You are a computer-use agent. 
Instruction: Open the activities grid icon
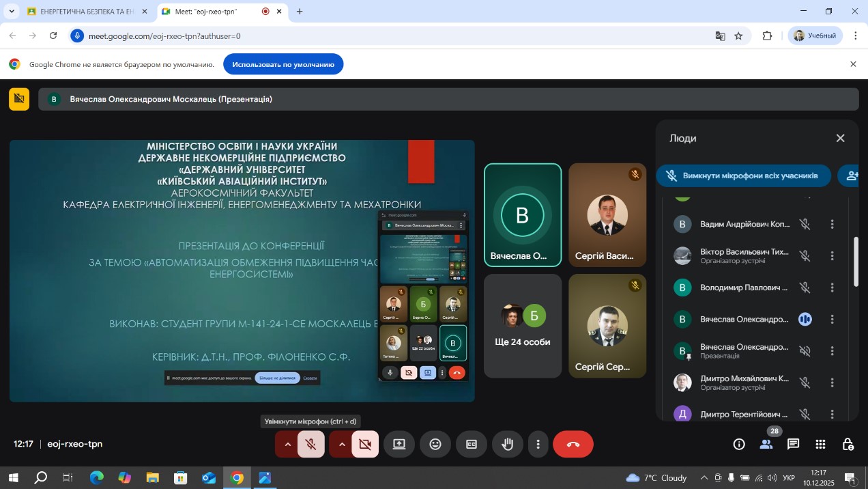pos(820,444)
